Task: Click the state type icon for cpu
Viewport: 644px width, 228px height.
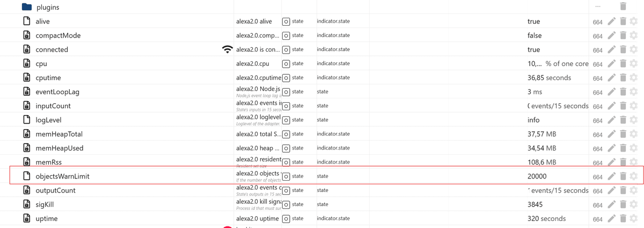Action: 286,63
